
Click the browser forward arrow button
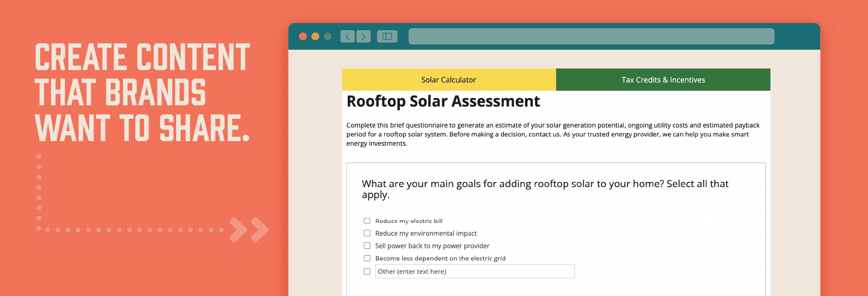pos(364,36)
